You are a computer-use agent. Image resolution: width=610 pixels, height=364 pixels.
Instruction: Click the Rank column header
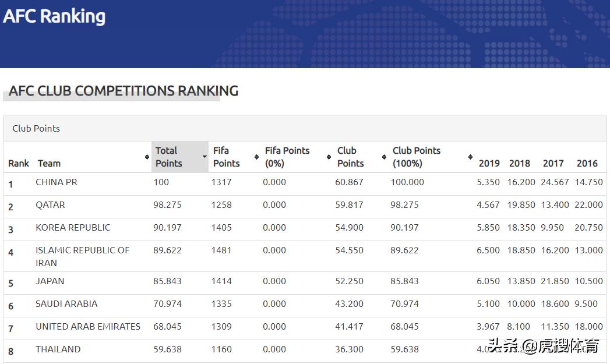tap(19, 164)
